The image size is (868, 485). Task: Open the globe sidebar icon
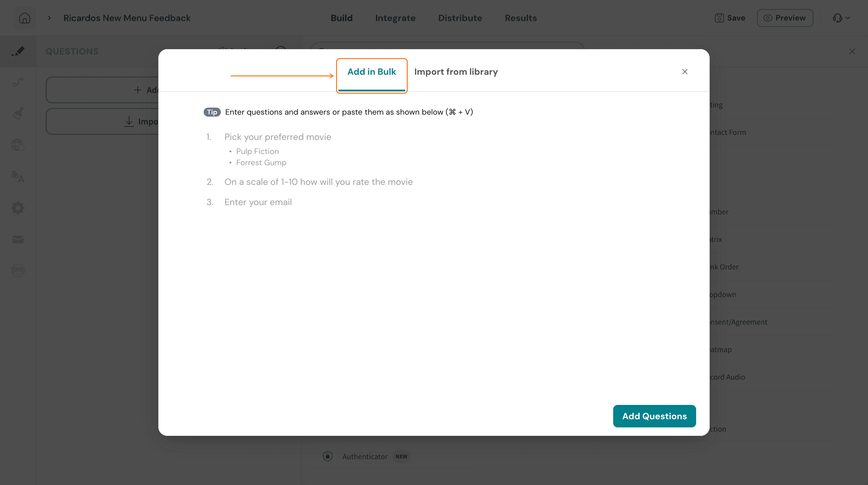click(18, 145)
